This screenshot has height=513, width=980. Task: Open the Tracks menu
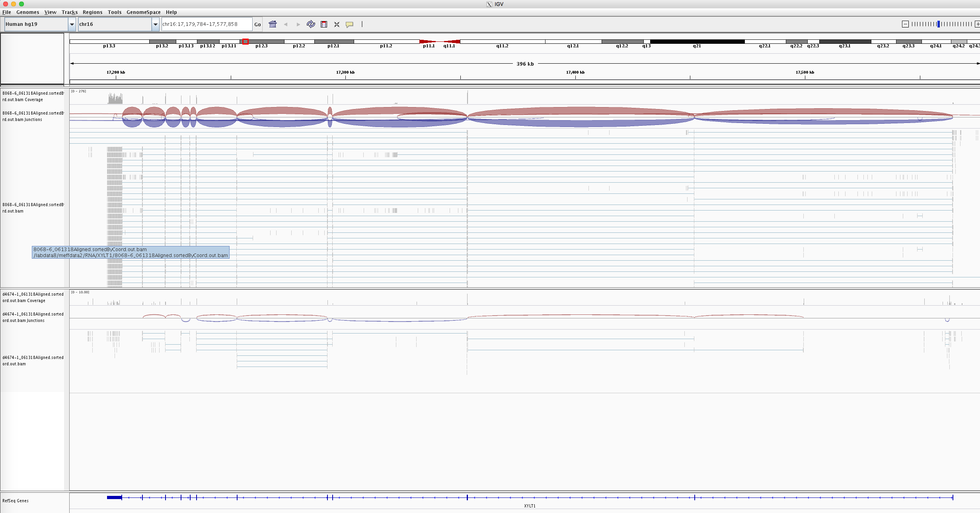coord(70,12)
